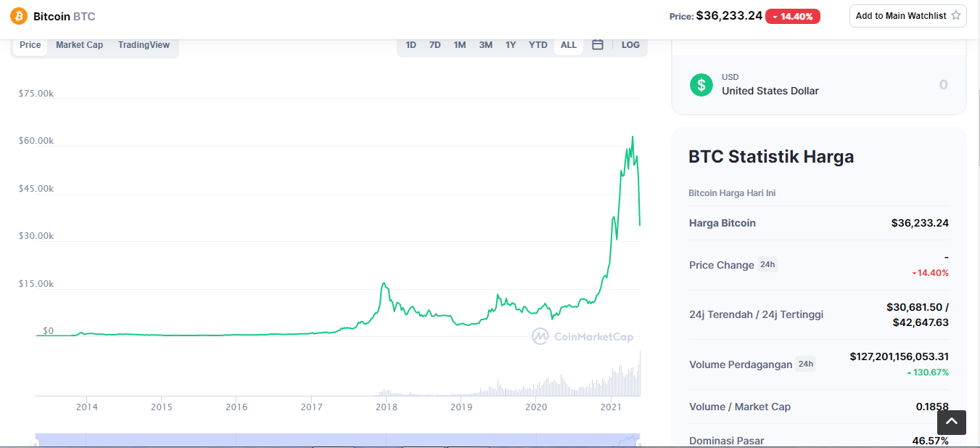Select the 1Y time range
This screenshot has width=980, height=448.
point(511,45)
